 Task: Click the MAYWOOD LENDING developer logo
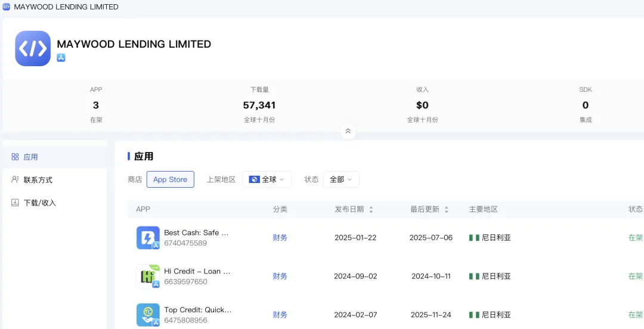[x=33, y=48]
